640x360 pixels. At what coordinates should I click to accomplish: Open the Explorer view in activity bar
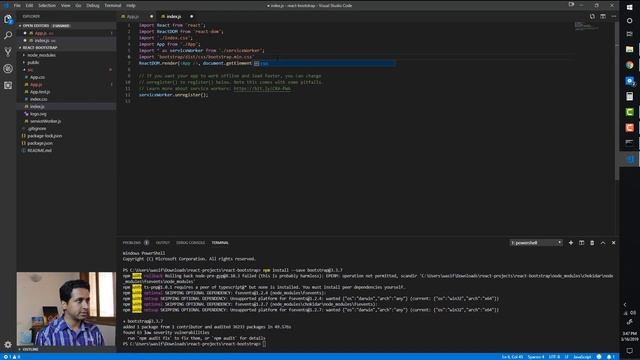pos(8,19)
